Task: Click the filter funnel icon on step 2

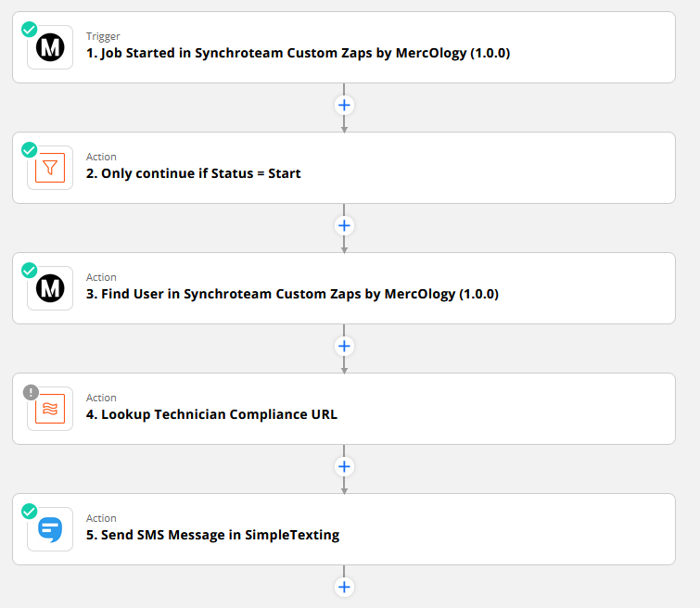Action: click(x=50, y=168)
